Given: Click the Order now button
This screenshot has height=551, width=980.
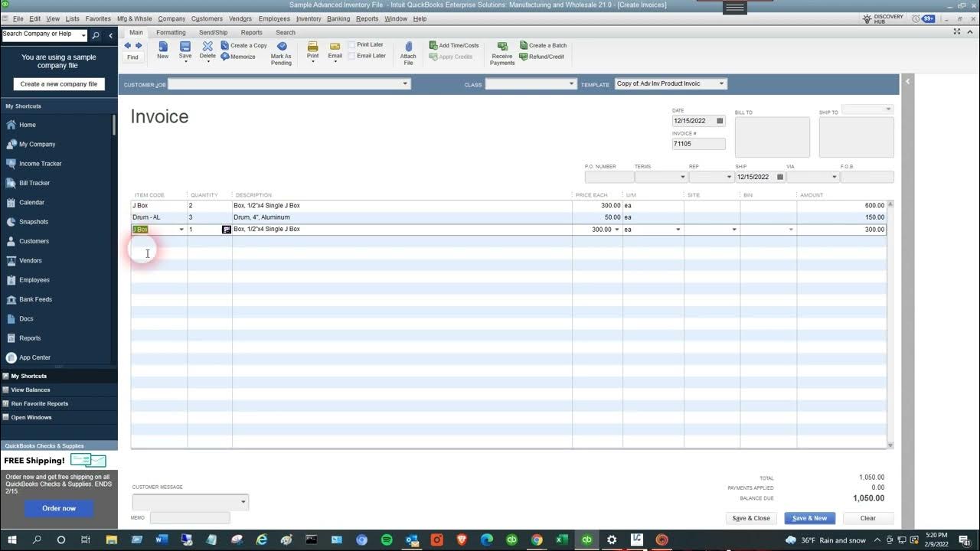Looking at the screenshot, I should pyautogui.click(x=59, y=508).
